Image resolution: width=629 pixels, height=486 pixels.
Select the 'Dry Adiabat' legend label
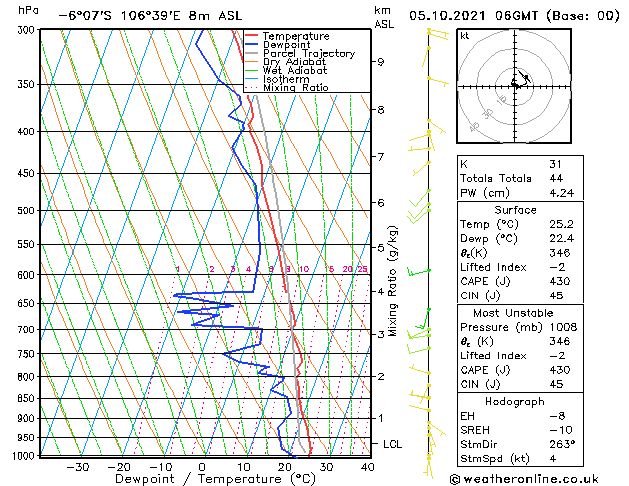(x=294, y=62)
